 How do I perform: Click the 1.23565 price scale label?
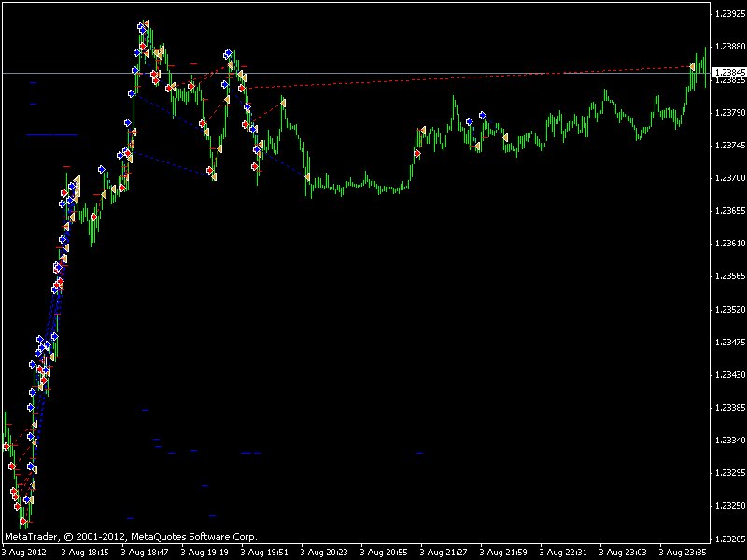(730, 276)
